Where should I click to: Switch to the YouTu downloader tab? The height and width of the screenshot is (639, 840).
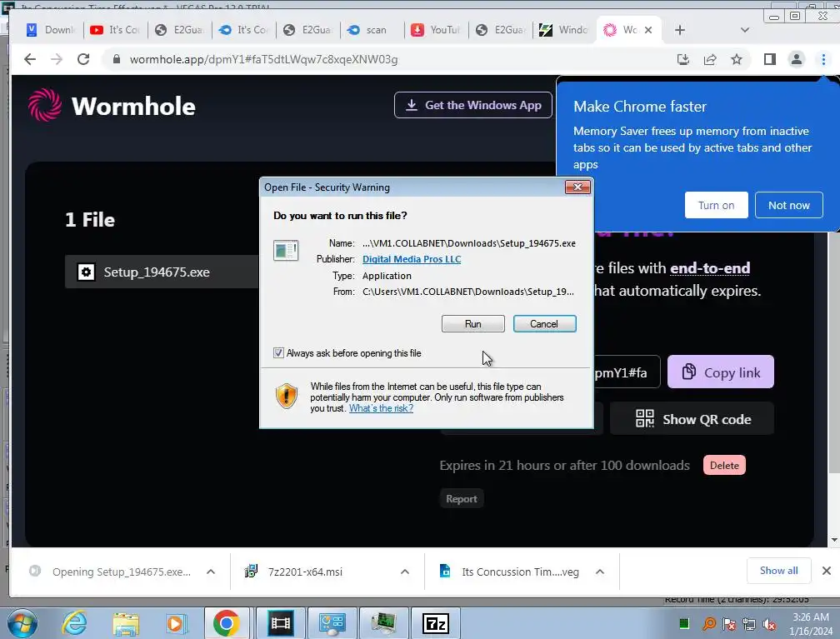click(436, 30)
